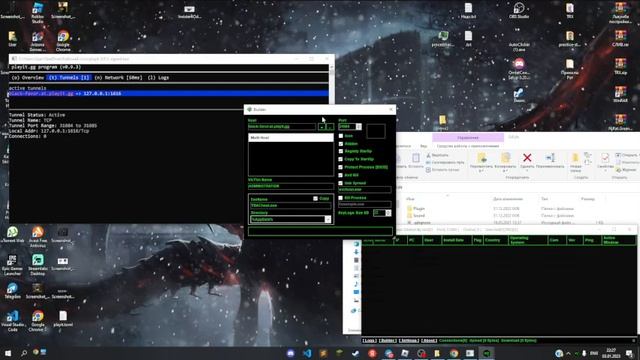640x360 pixels.
Task: Switch to the Overview tab in playit.gg
Action: pyautogui.click(x=28, y=78)
